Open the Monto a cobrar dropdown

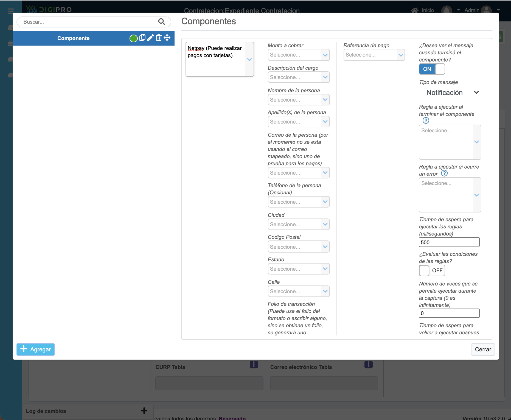point(298,55)
